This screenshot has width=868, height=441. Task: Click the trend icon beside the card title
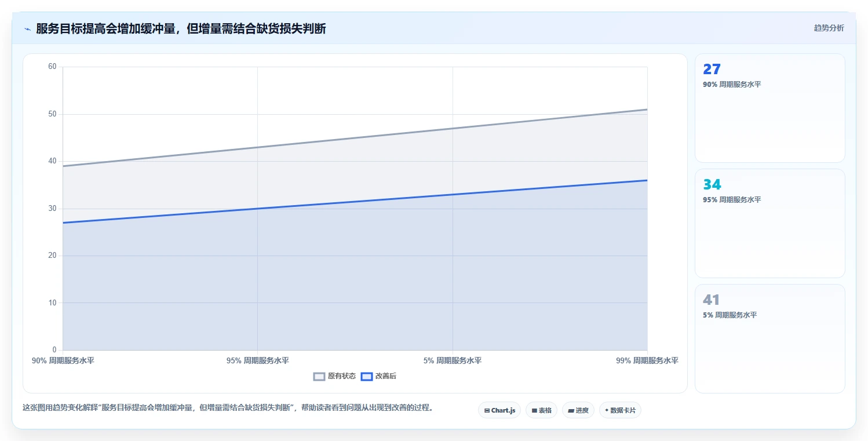coord(27,28)
